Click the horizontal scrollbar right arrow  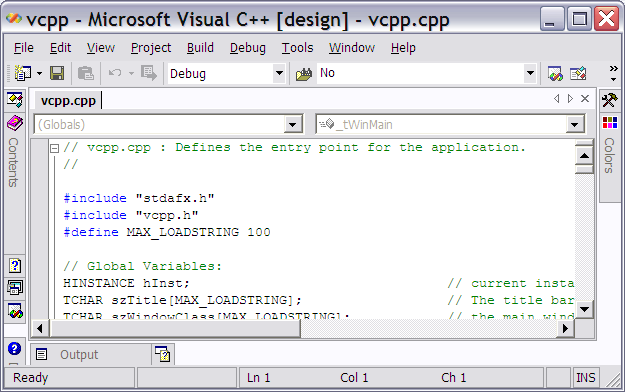click(x=565, y=329)
